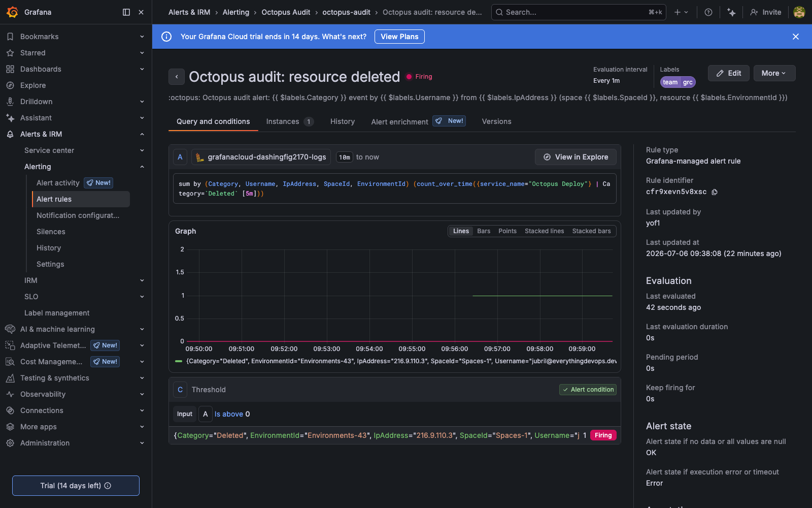Open the Bookmarks section icon
The width and height of the screenshot is (812, 508).
(x=10, y=37)
